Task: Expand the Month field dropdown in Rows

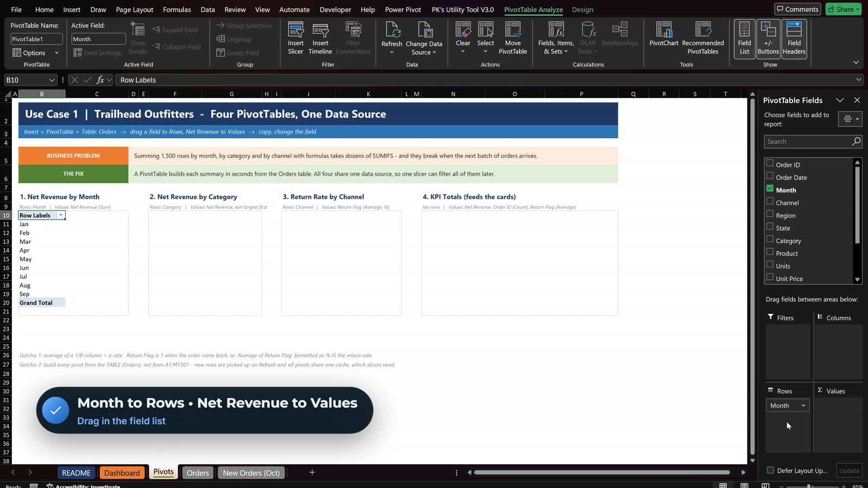Action: pos(803,406)
